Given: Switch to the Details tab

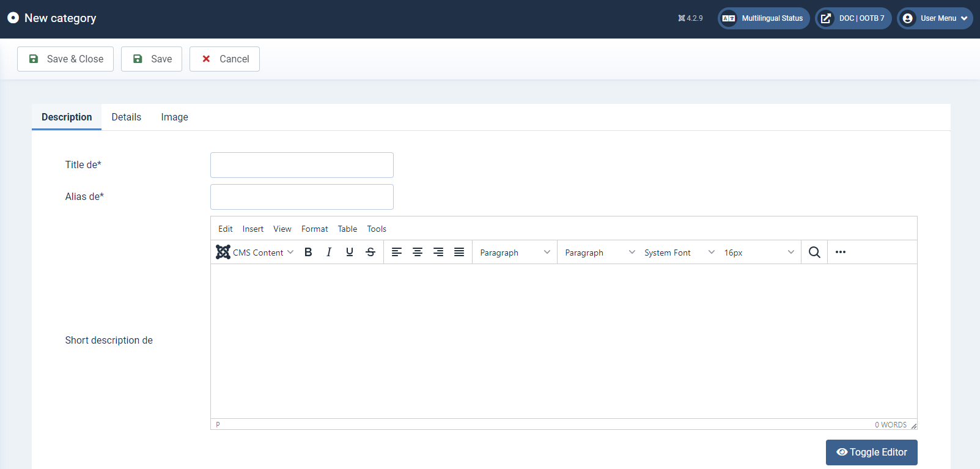Looking at the screenshot, I should coord(127,117).
